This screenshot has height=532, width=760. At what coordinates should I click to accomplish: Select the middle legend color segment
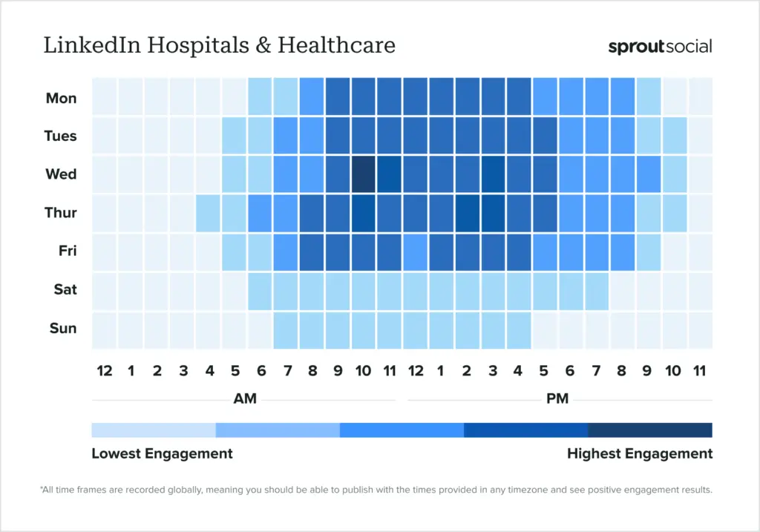click(x=402, y=430)
